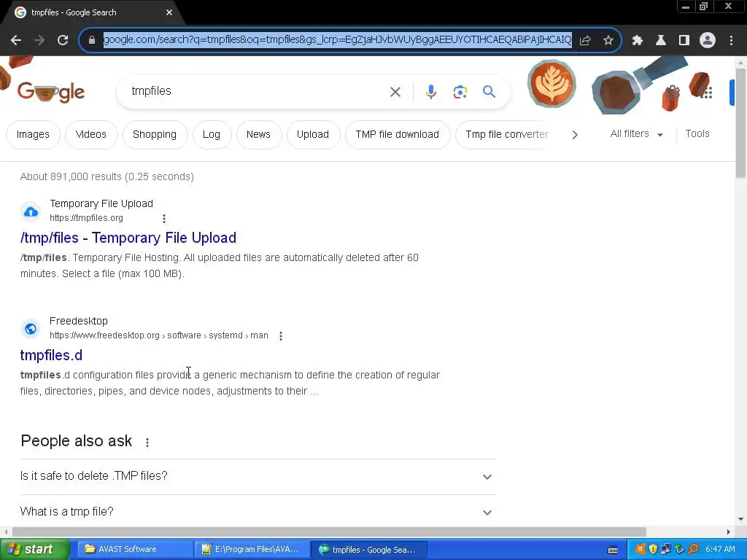747x560 pixels.
Task: Open more options for tmpfiles.org result
Action: tap(164, 219)
